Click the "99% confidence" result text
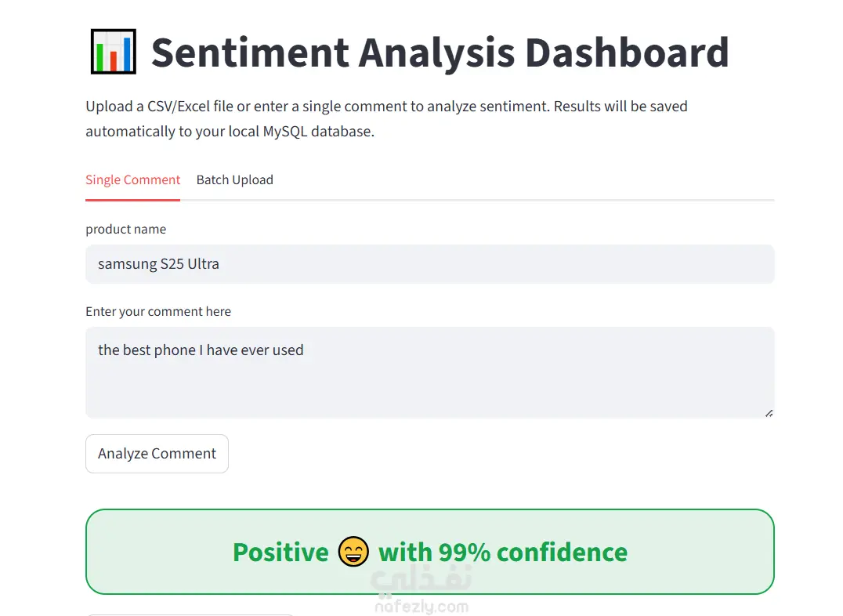 click(x=533, y=553)
